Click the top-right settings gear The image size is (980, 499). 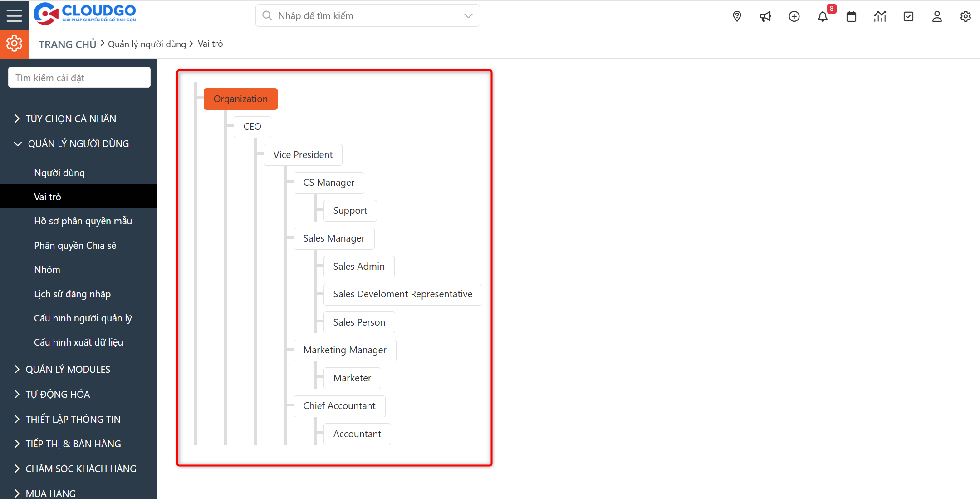[x=965, y=16]
